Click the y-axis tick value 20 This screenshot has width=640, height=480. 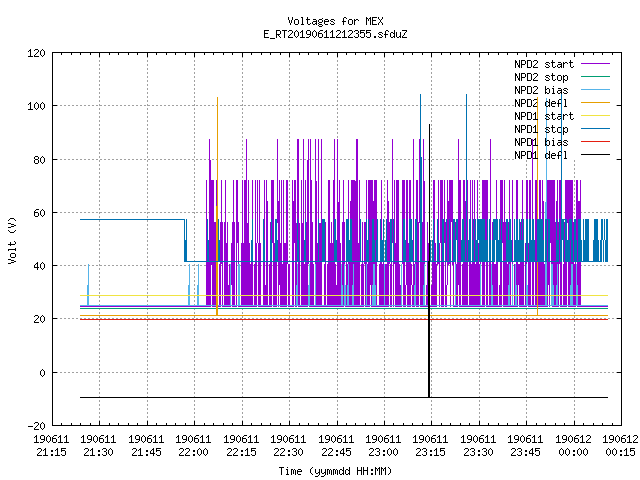39,319
